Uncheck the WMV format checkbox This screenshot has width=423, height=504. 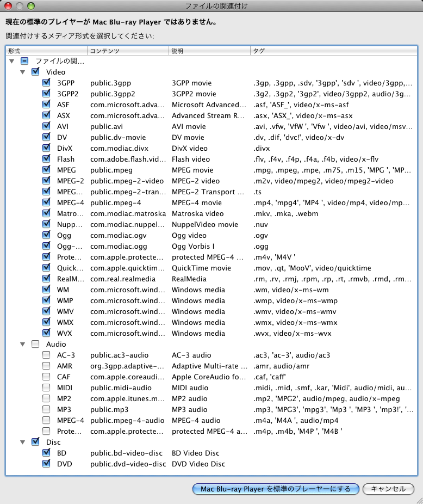pos(46,311)
